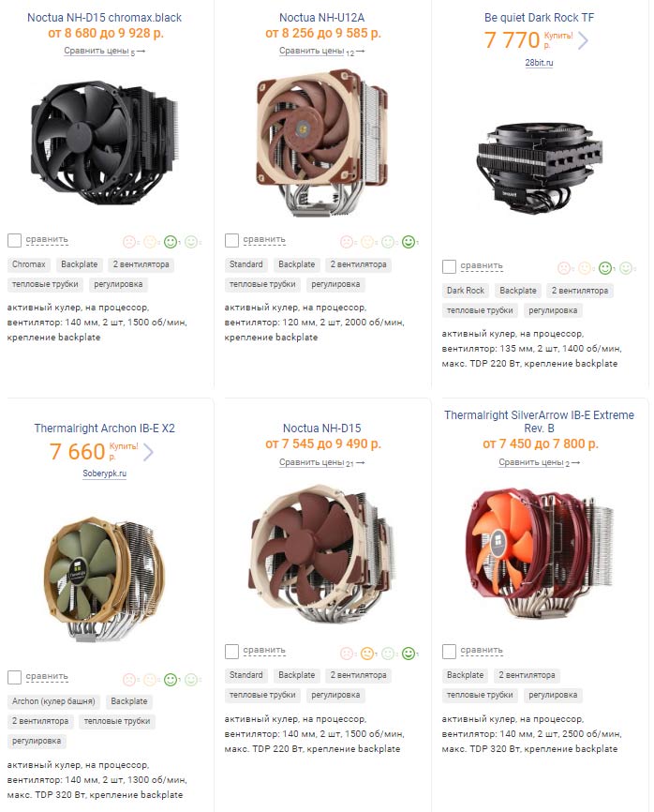Expand price comparison for SilverArrow IB-E Extreme
This screenshot has width=654, height=812.
(x=539, y=462)
